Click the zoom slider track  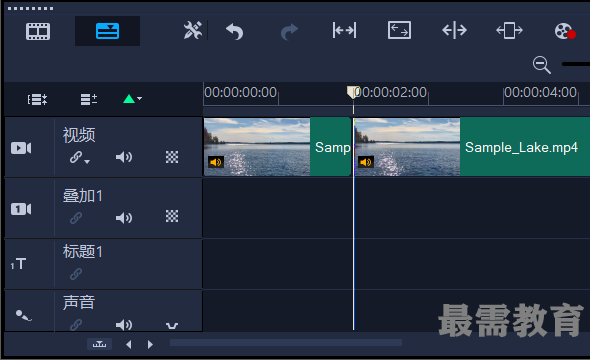click(576, 64)
